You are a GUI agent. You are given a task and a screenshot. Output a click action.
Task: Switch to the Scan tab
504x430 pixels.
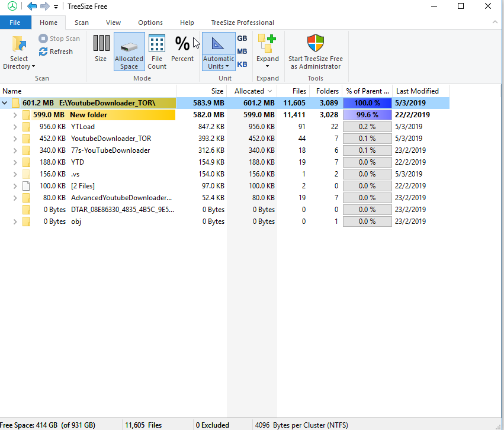pyautogui.click(x=82, y=23)
